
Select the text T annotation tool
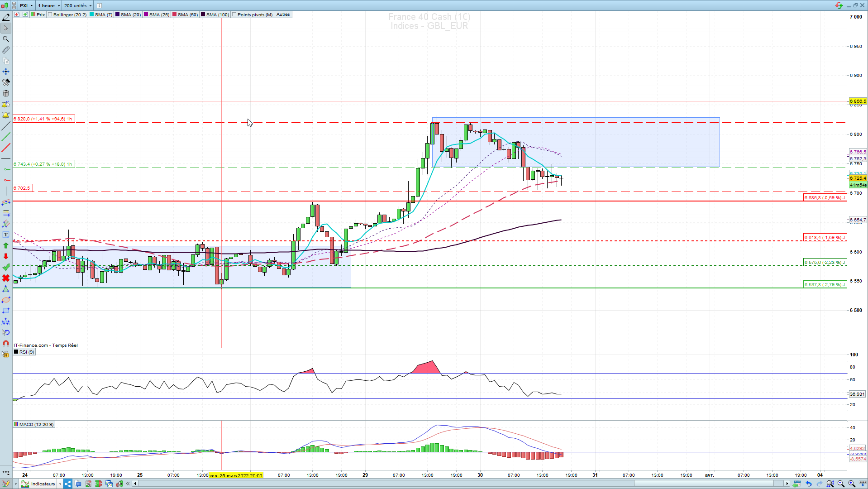(6, 235)
